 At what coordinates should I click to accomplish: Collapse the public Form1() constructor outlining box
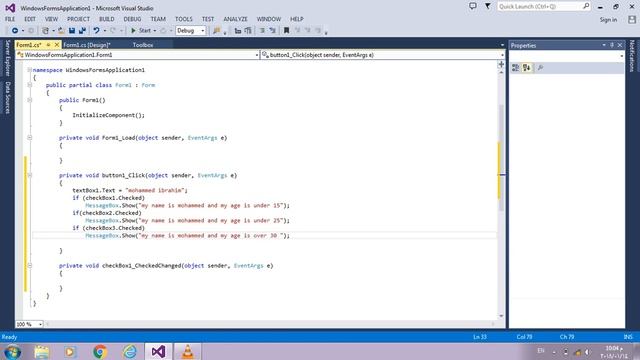(29, 100)
